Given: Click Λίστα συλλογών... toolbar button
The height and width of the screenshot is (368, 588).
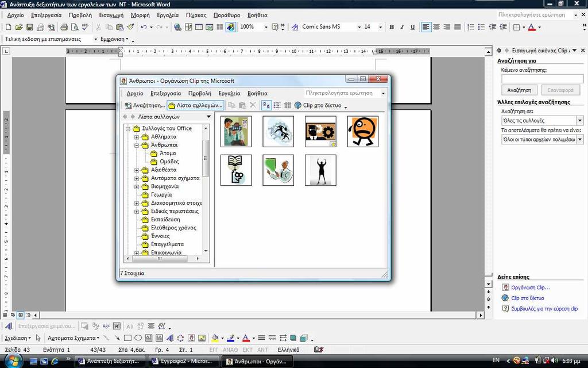Looking at the screenshot, I should 195,106.
